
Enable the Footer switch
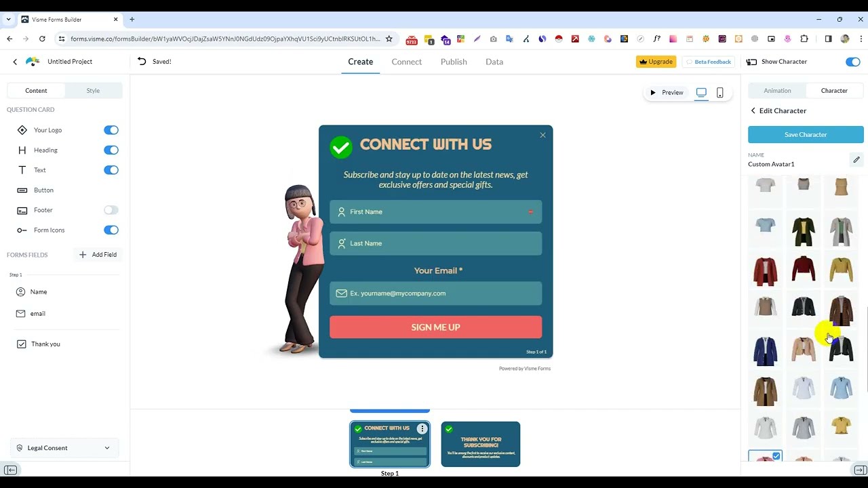pyautogui.click(x=111, y=210)
